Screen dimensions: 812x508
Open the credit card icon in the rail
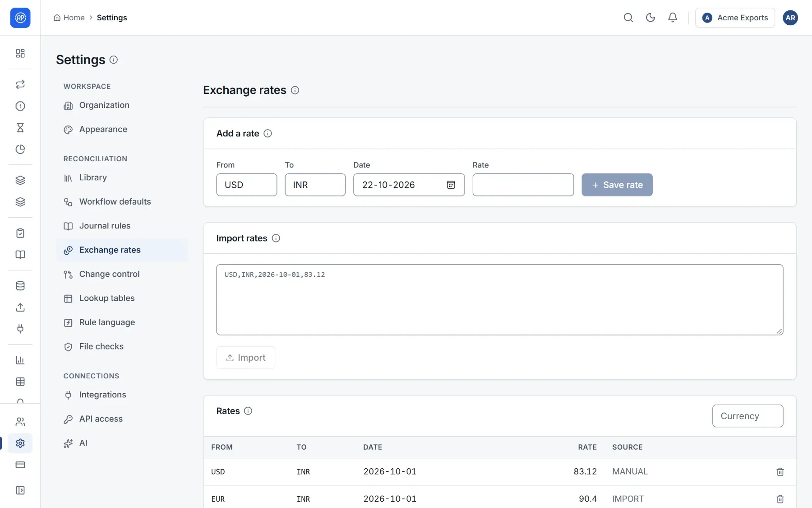click(20, 465)
